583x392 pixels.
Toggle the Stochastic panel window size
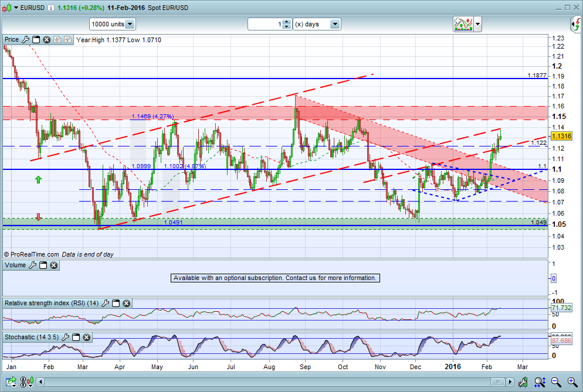point(76,337)
